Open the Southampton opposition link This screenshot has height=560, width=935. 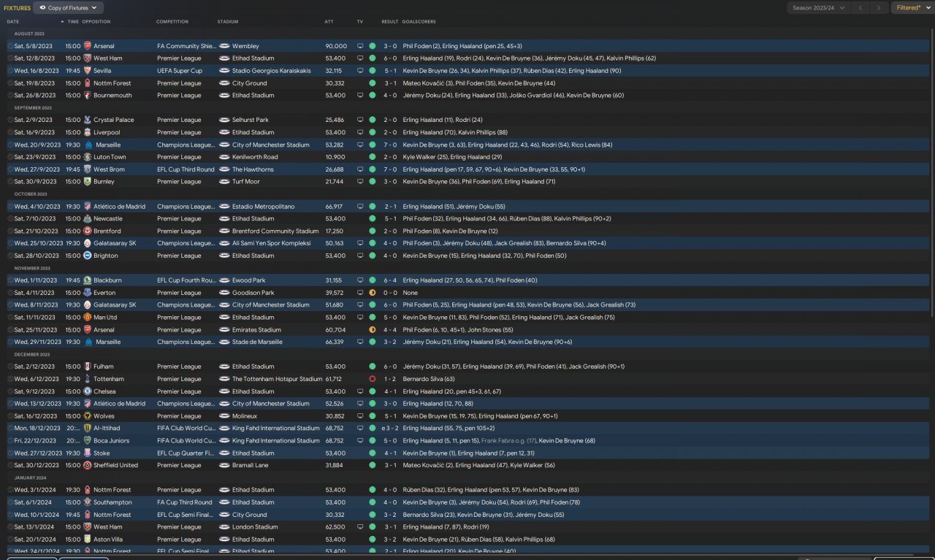click(112, 502)
